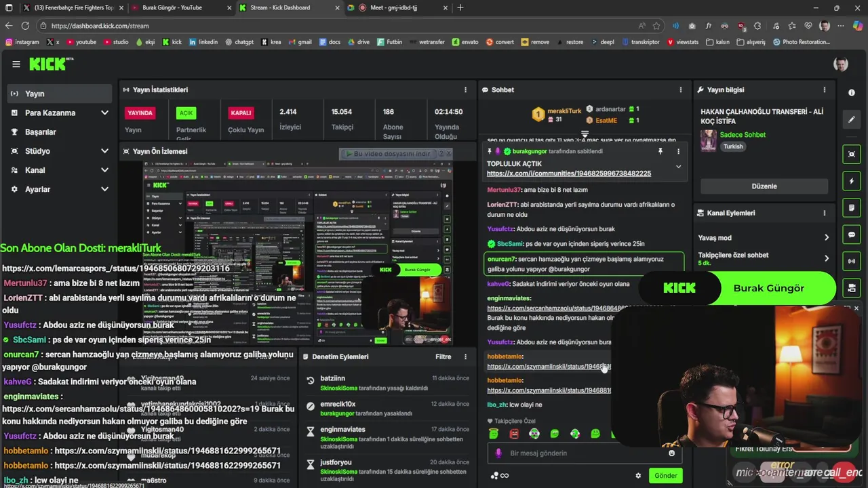Open Filtre in Denetim Eylemleri
The height and width of the screenshot is (488, 868).
(x=443, y=357)
